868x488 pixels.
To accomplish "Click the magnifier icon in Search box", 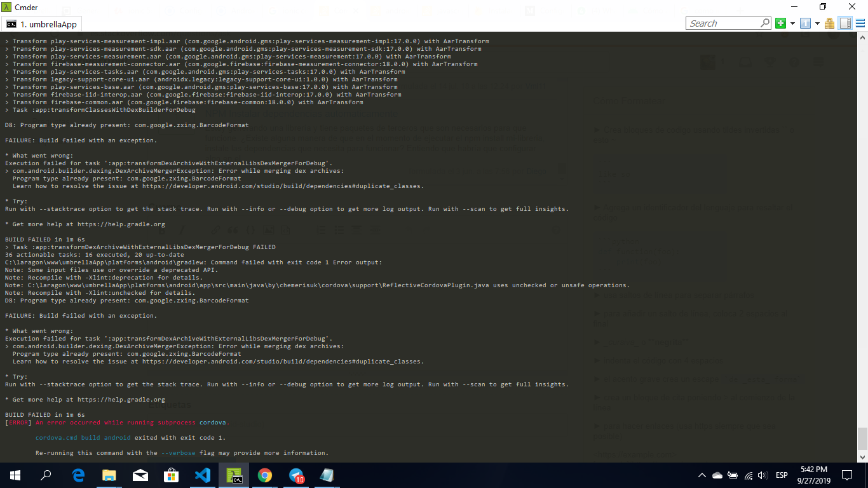I will click(766, 24).
